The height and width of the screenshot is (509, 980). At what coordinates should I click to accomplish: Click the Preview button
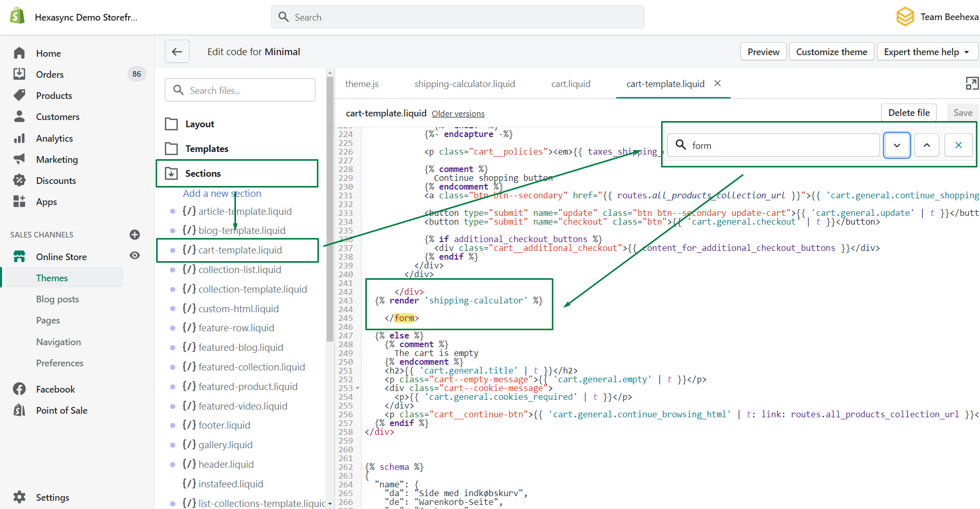pyautogui.click(x=764, y=52)
